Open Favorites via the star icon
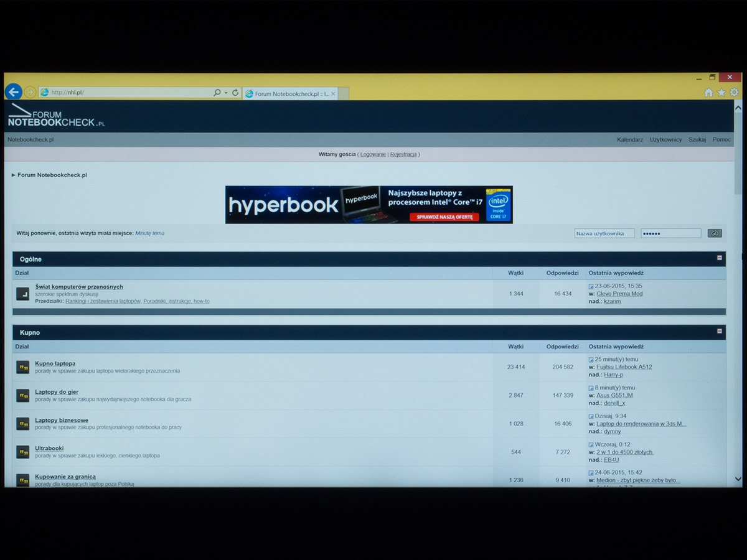This screenshot has height=560, width=747. 721,93
